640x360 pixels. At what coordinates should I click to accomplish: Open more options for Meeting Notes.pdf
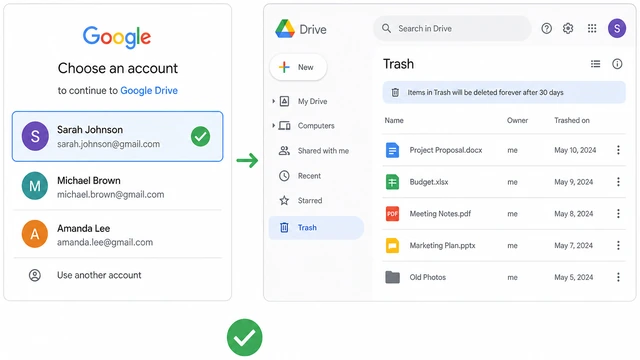(x=618, y=213)
